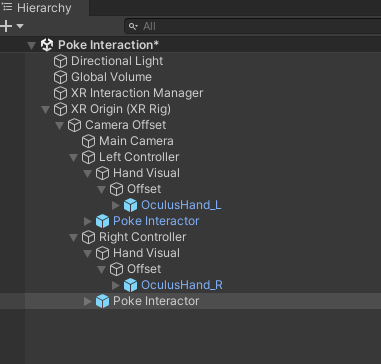381x364 pixels.
Task: Click the Unity scene icon for Poke Interaction
Action: click(x=47, y=45)
